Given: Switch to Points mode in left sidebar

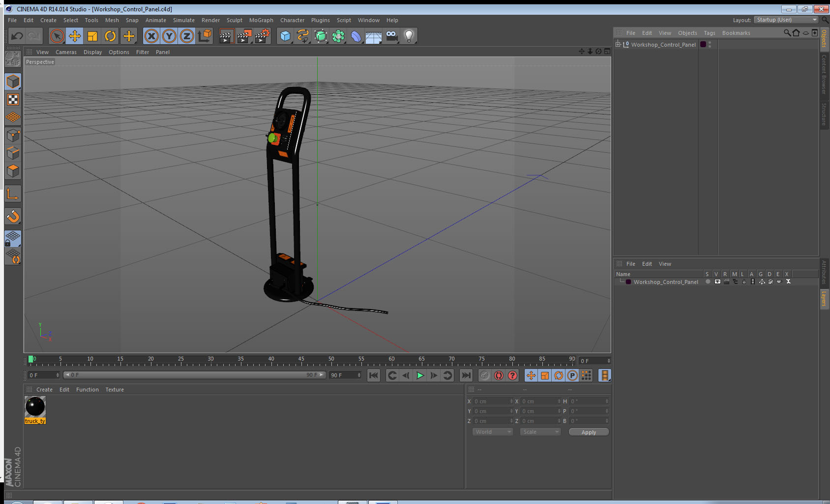Looking at the screenshot, I should point(13,136).
